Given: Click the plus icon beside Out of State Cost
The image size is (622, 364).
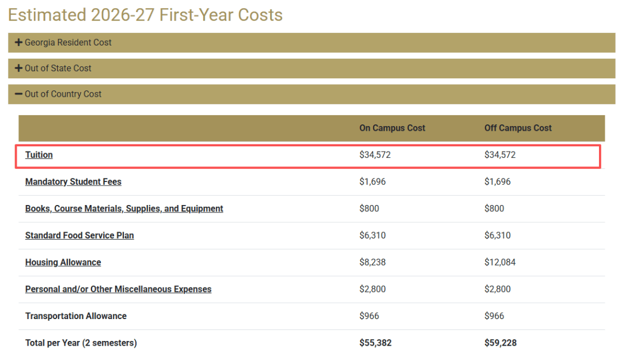Looking at the screenshot, I should (18, 69).
